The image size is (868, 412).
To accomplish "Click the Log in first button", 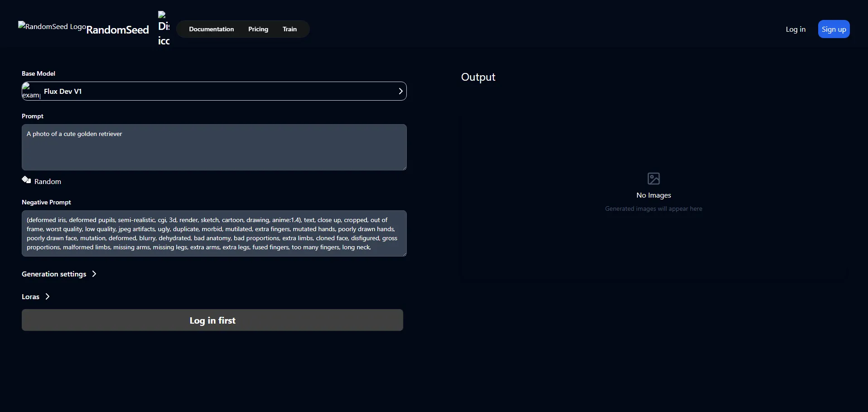I will coord(212,320).
